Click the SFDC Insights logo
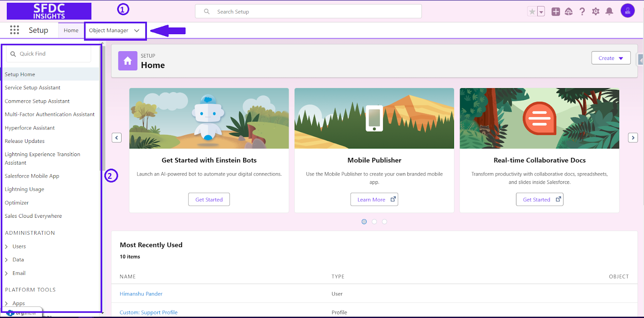Image resolution: width=644 pixels, height=318 pixels. click(49, 11)
